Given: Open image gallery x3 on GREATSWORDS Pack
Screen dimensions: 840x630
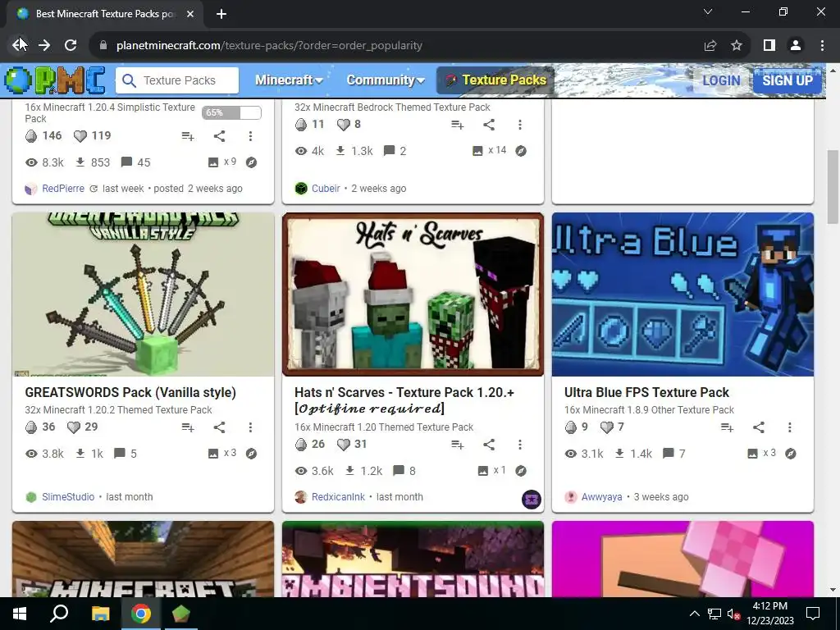Looking at the screenshot, I should click(222, 454).
